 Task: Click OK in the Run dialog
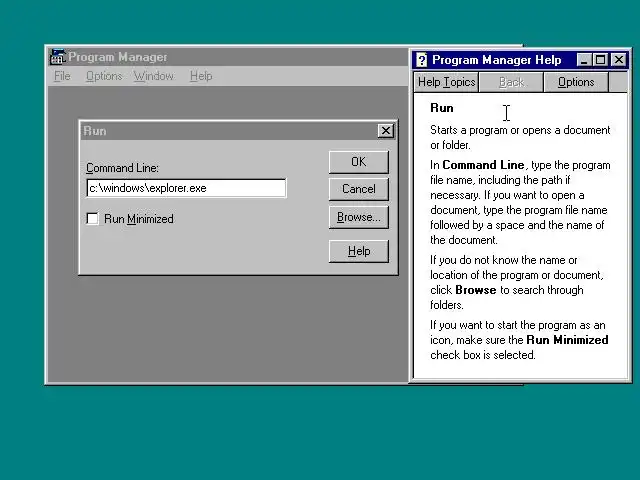[359, 162]
